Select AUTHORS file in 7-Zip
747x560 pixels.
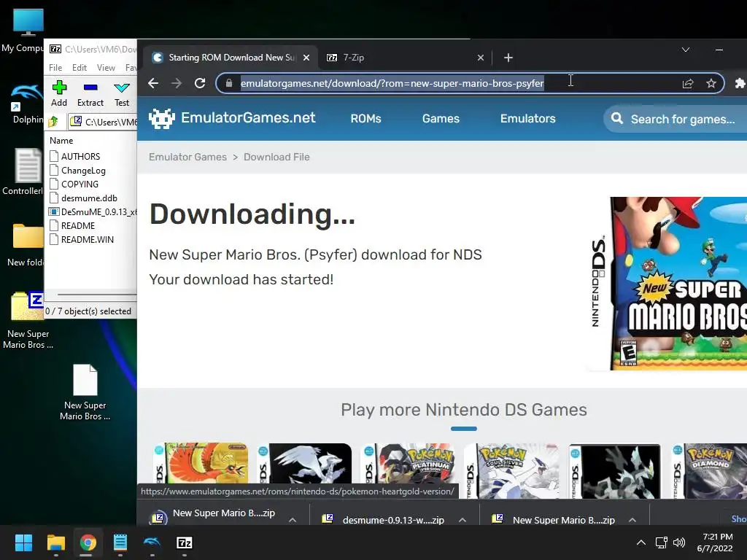pyautogui.click(x=75, y=156)
